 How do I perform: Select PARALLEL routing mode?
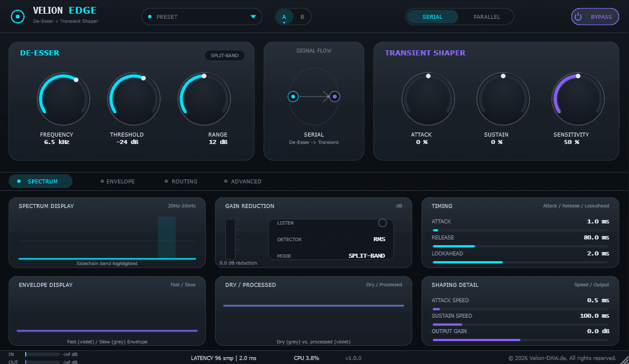[487, 17]
